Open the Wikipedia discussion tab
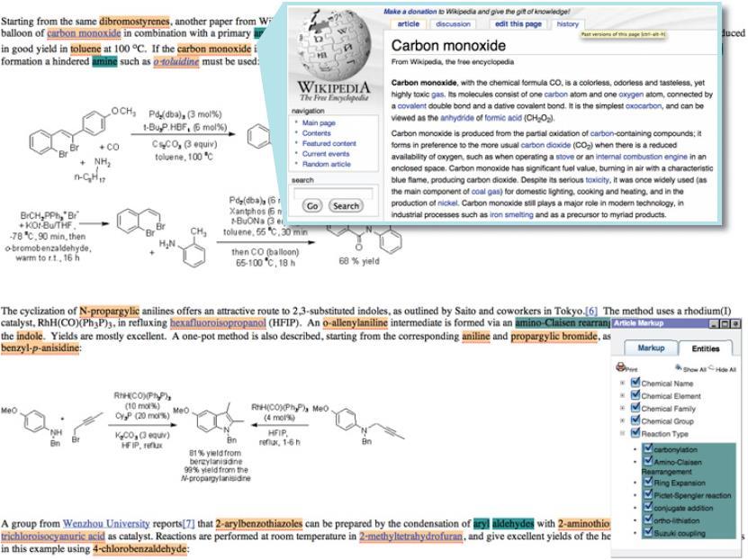This screenshot has width=748, height=560. coord(453,23)
